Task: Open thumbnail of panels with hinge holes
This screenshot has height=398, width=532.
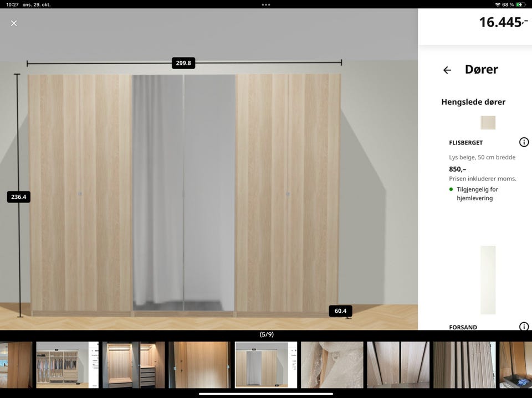Action: (464, 365)
